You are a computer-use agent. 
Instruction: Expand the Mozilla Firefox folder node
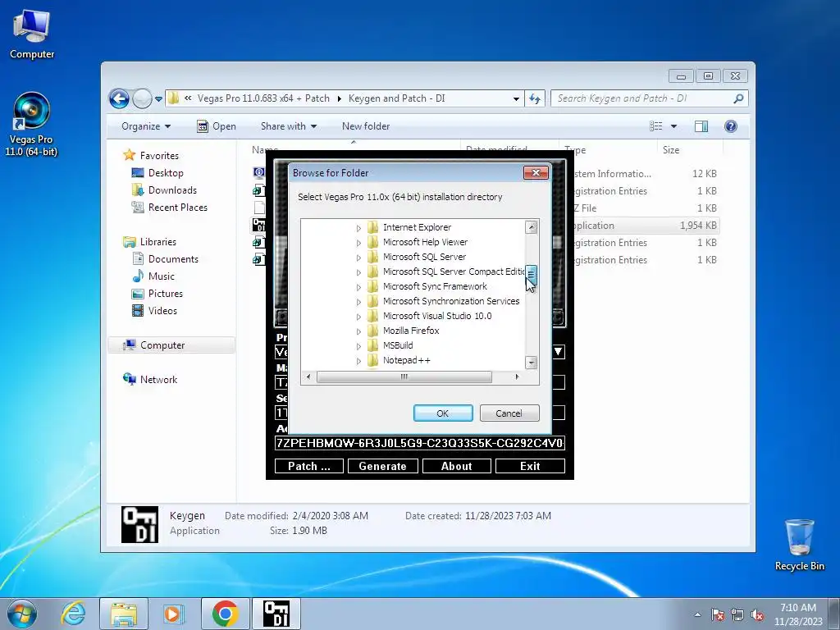click(358, 331)
